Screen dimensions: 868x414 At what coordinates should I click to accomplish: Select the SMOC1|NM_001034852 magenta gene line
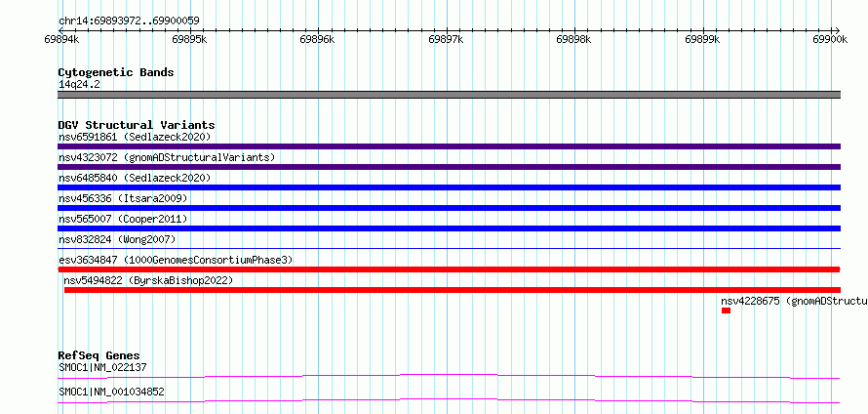click(x=449, y=400)
